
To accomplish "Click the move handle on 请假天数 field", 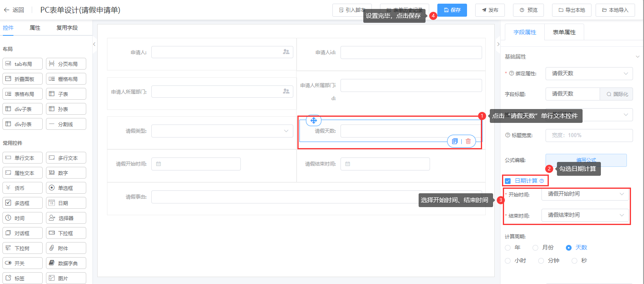I will click(314, 120).
